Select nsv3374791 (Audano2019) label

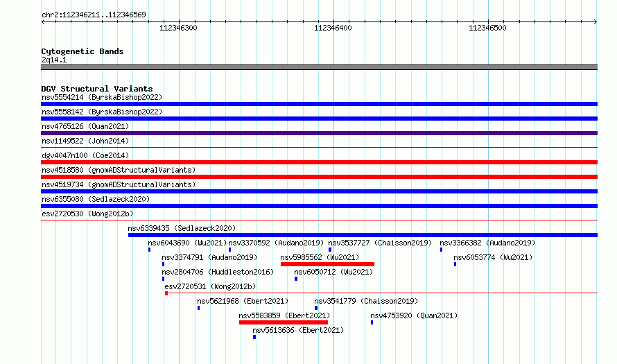click(209, 257)
